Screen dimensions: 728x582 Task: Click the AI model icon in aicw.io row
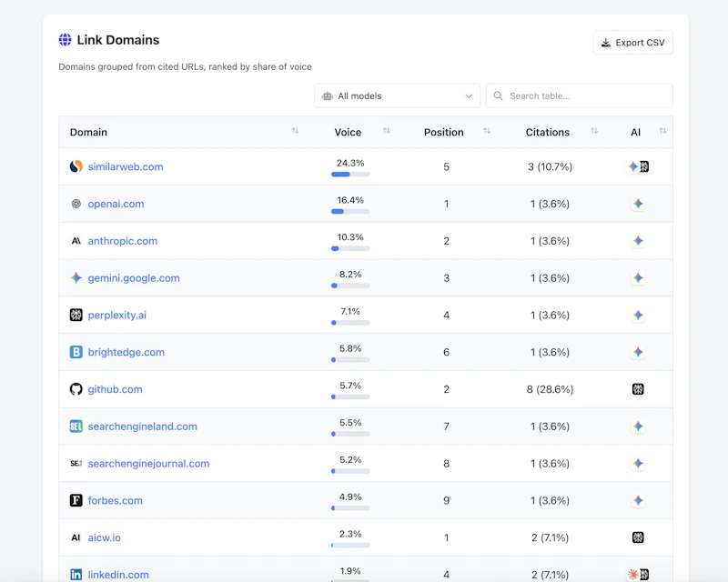tap(639, 537)
